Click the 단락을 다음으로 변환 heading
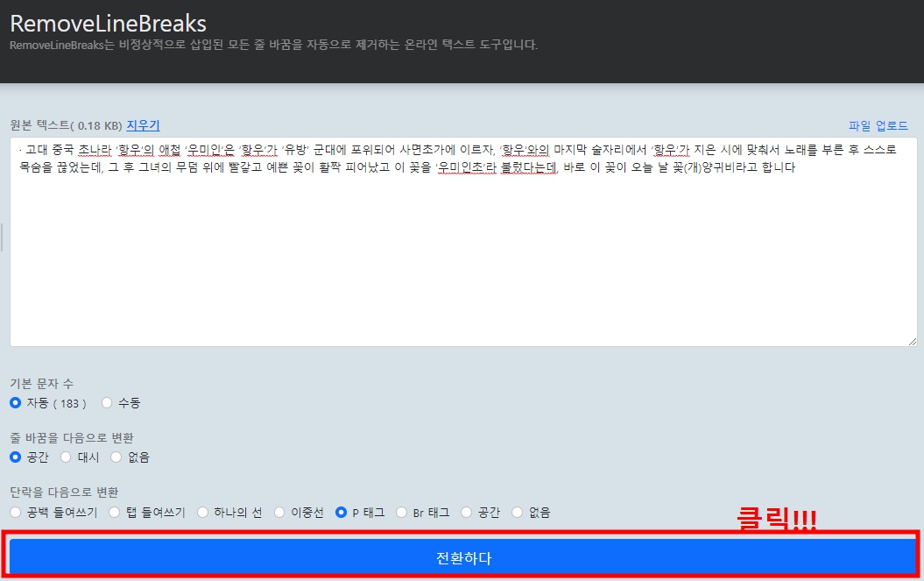This screenshot has width=924, height=581. [x=64, y=492]
